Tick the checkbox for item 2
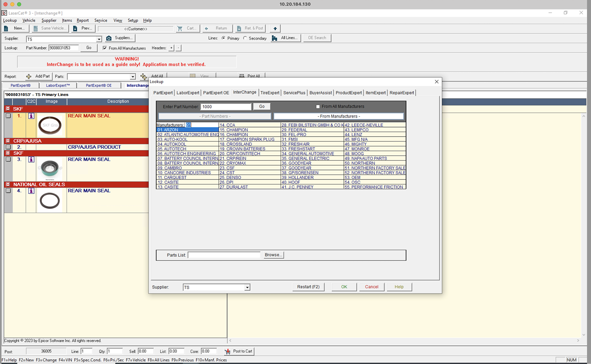591x364 pixels. coord(8,147)
